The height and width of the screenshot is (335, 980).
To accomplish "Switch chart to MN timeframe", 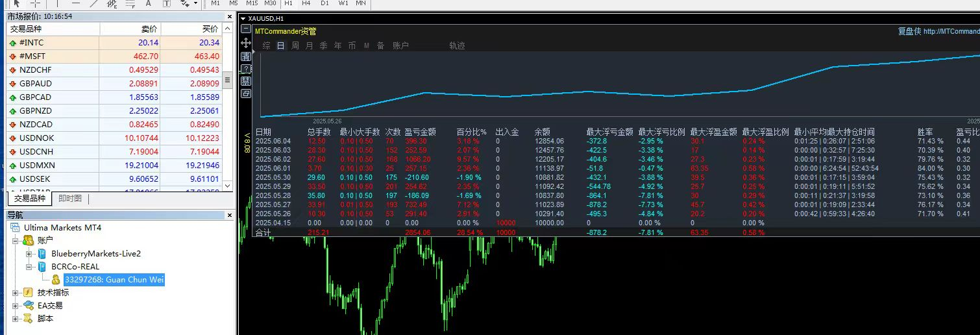I will click(361, 3).
